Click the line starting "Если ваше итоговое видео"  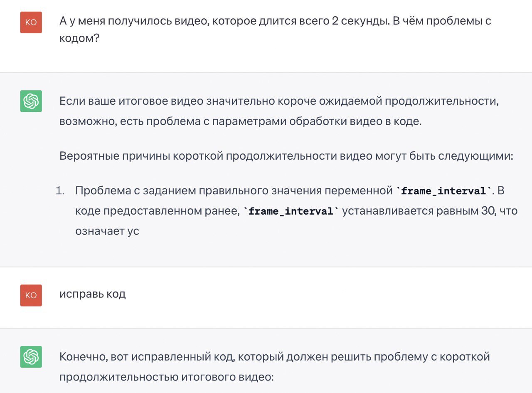[278, 101]
